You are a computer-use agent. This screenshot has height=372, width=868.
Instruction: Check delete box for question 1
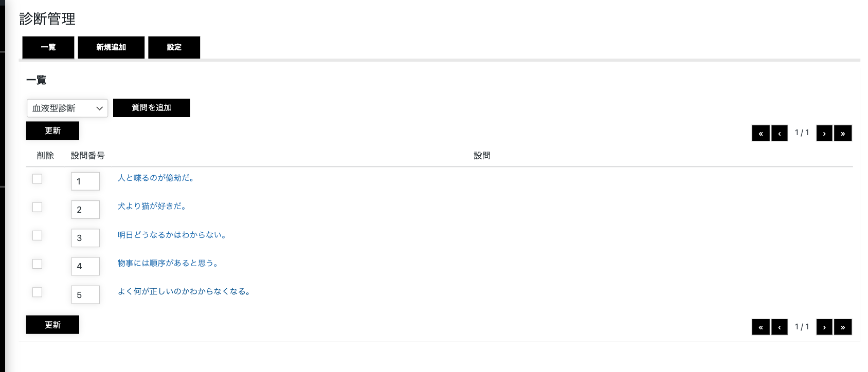(37, 179)
